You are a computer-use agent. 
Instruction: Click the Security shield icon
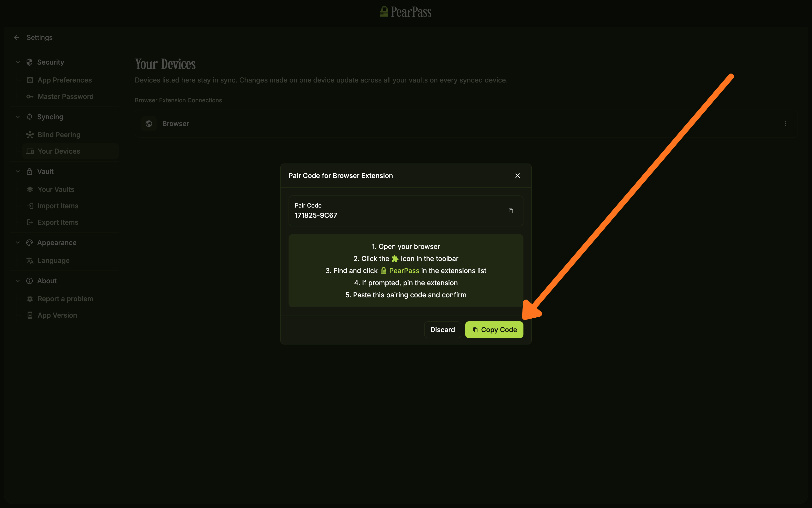pos(29,62)
